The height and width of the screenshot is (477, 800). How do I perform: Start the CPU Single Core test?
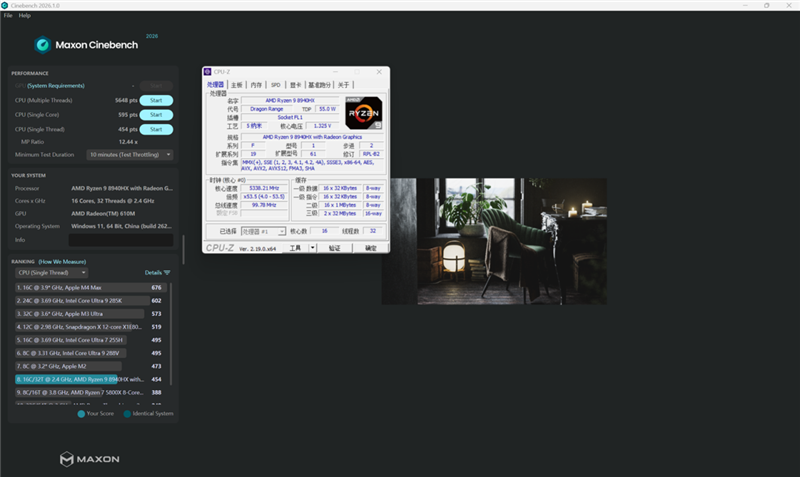tap(156, 115)
